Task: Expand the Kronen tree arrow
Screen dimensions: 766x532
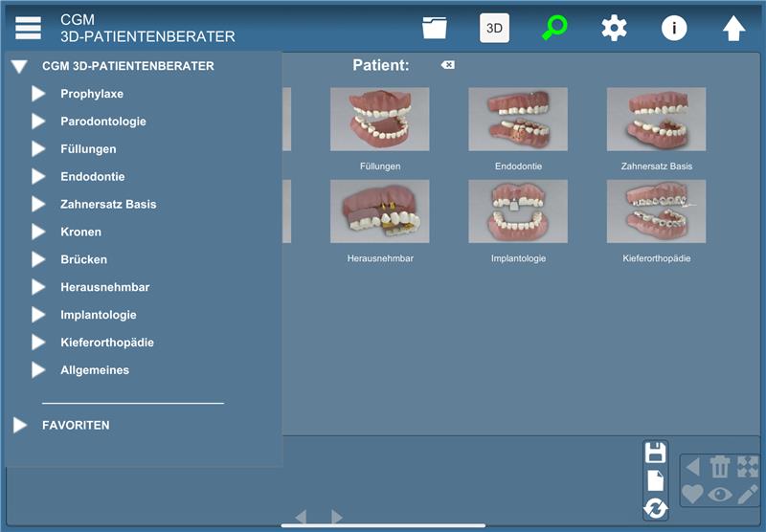Action: pos(38,232)
